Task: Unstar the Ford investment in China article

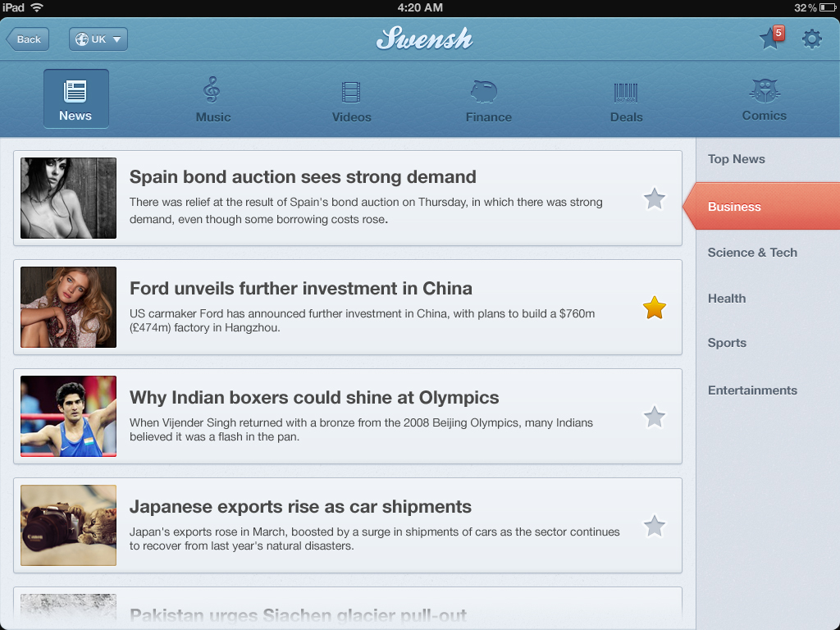Action: (x=654, y=308)
